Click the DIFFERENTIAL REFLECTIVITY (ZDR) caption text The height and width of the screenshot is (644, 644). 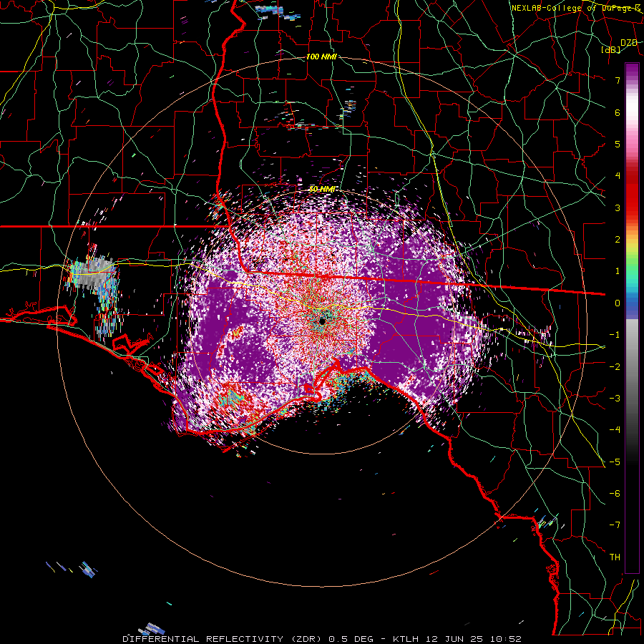click(224, 639)
